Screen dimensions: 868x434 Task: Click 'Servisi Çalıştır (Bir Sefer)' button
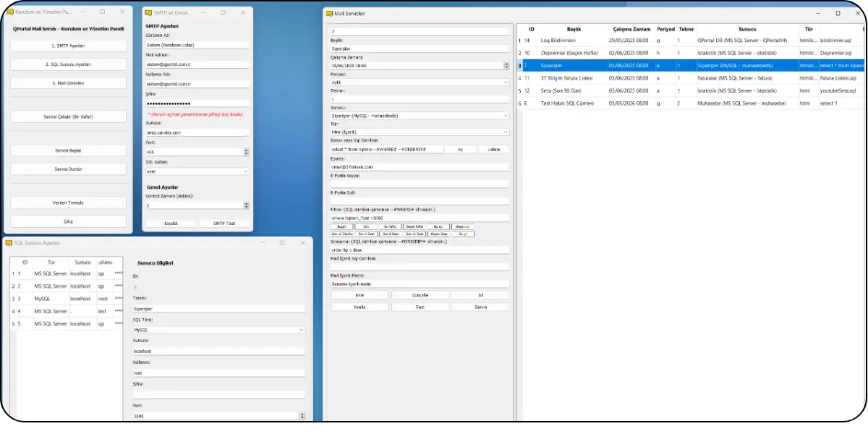[x=69, y=116]
